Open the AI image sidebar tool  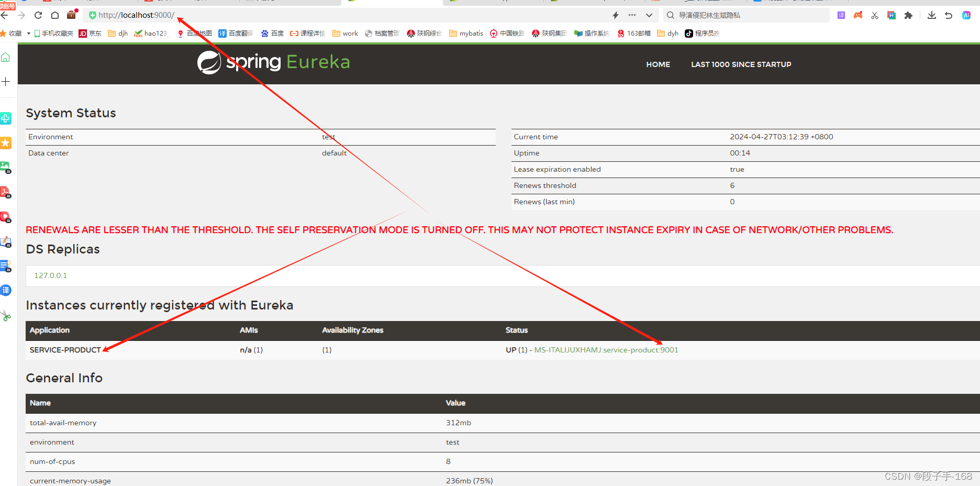pyautogui.click(x=6, y=168)
